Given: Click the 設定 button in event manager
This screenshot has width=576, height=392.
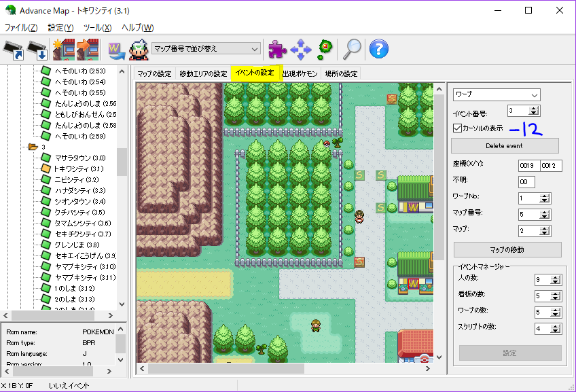Looking at the screenshot, I should pos(510,353).
